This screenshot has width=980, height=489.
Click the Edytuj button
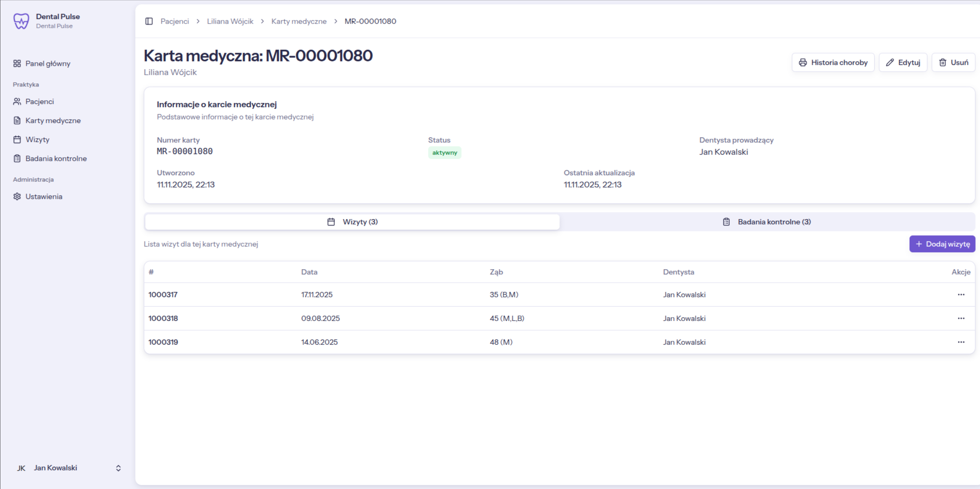903,63
